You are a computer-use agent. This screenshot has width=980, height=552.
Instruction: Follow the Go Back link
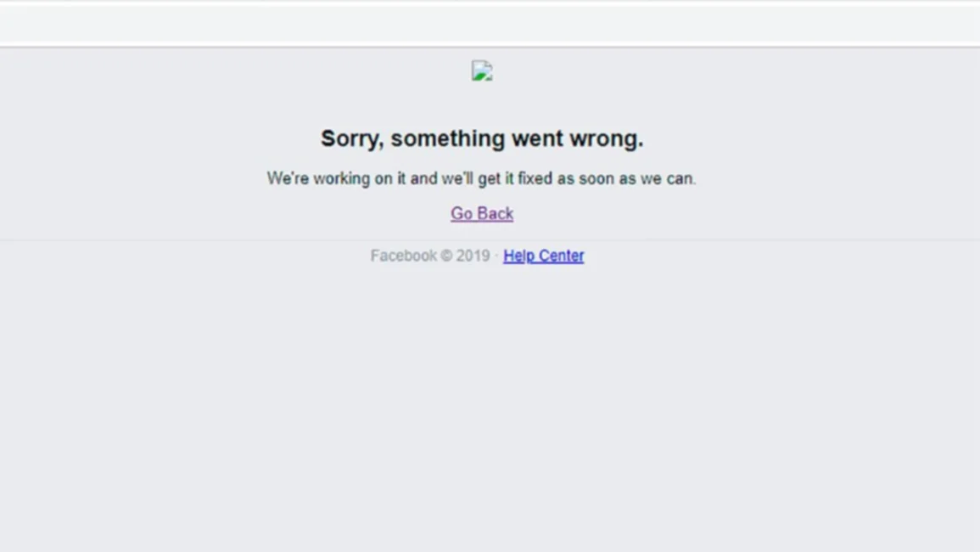[482, 213]
